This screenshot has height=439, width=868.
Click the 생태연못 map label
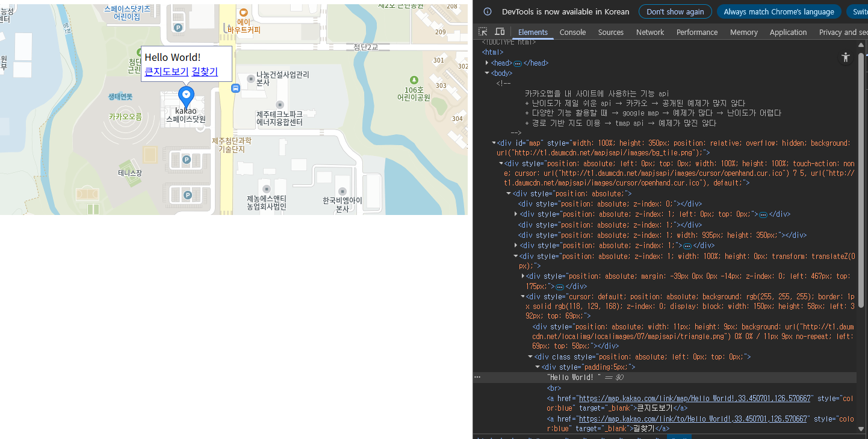(x=120, y=96)
